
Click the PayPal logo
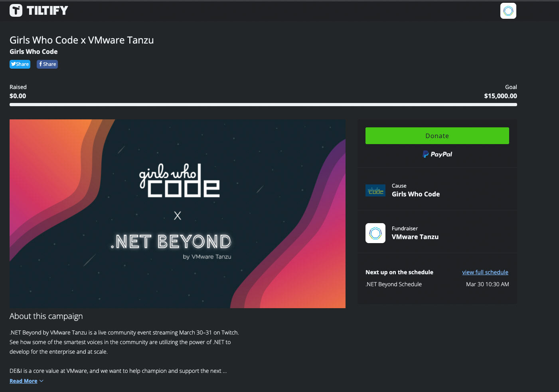(x=437, y=154)
